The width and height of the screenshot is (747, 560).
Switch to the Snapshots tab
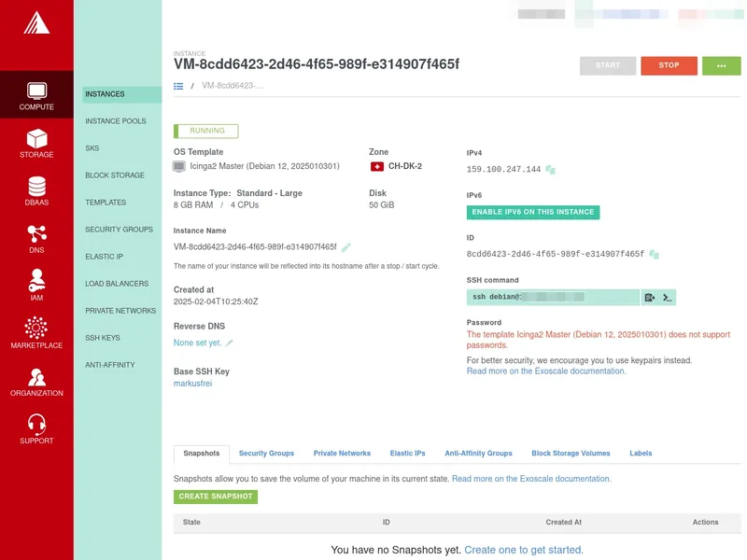click(x=202, y=454)
